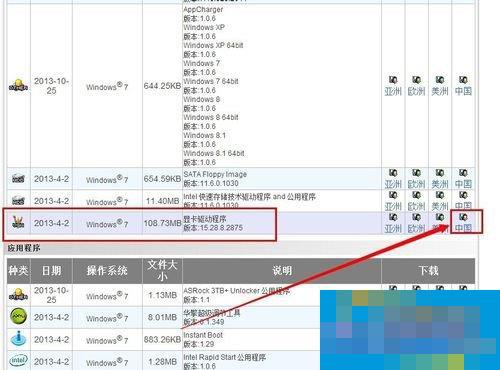
Task: Download Intel 快速存储技术驱动程序 from 中国
Action: (463, 201)
